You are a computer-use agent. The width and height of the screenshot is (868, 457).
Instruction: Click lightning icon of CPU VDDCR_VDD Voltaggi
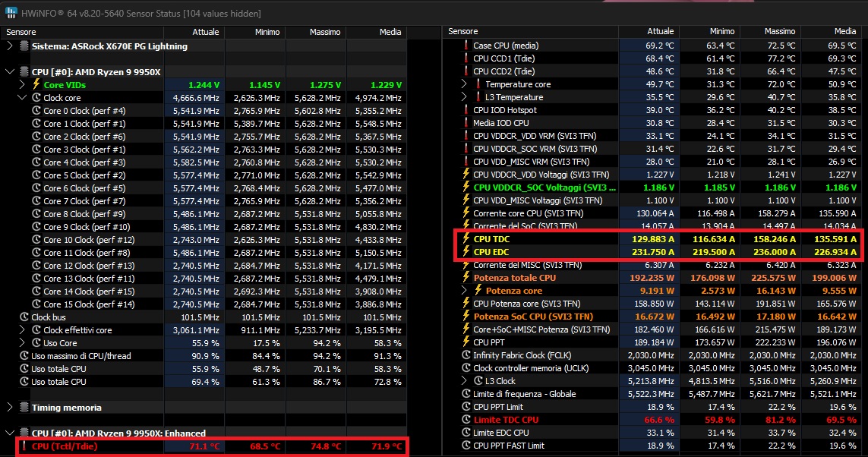point(466,175)
